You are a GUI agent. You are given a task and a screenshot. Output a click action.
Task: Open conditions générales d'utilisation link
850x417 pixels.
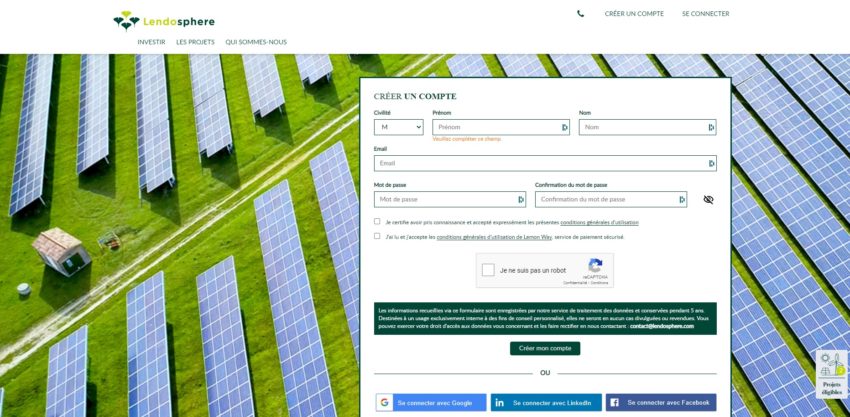[x=599, y=222]
